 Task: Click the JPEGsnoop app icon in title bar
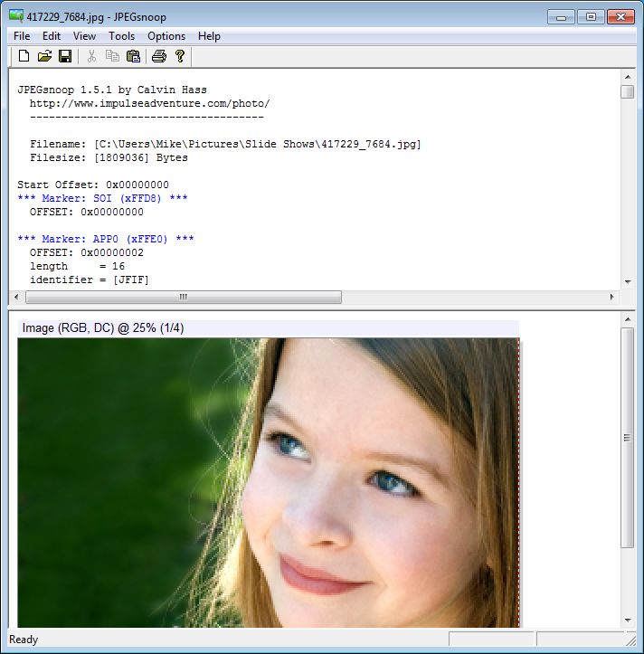coord(16,16)
